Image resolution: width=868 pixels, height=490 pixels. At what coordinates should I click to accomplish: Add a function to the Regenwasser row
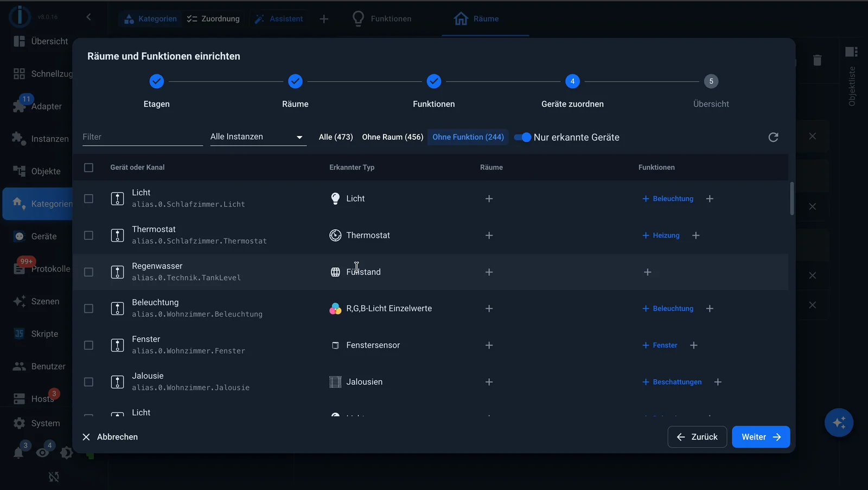click(x=647, y=272)
